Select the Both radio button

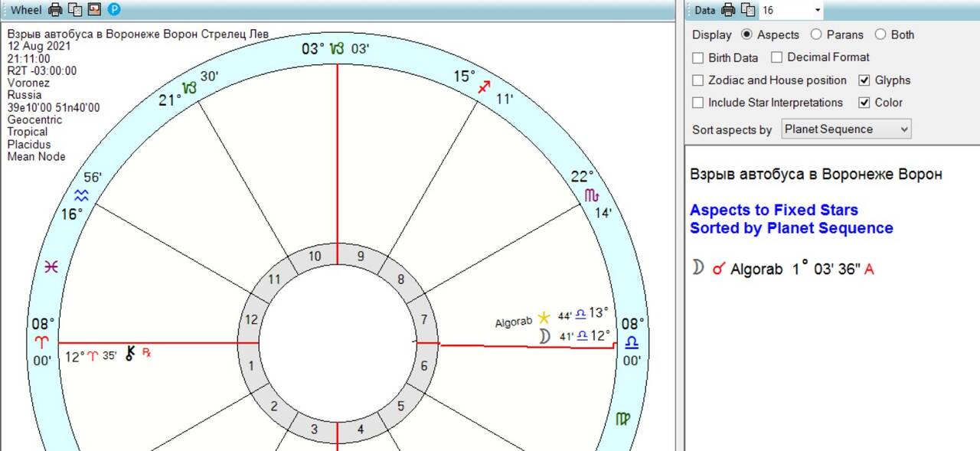(880, 34)
